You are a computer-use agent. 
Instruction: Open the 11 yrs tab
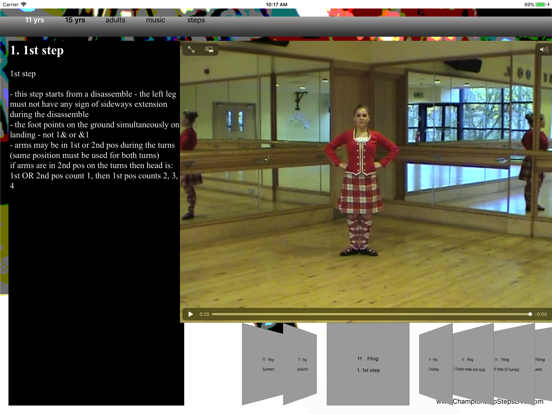[34, 20]
